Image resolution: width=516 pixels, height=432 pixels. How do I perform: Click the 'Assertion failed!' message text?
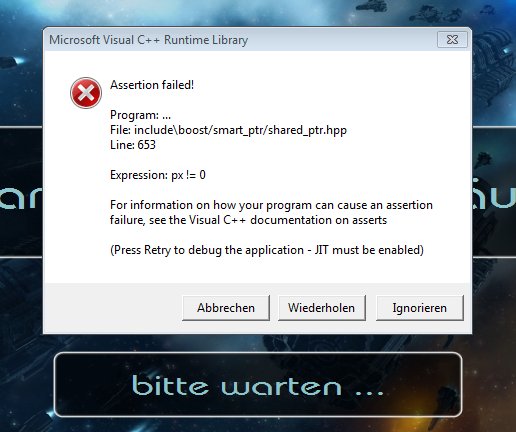pyautogui.click(x=152, y=85)
